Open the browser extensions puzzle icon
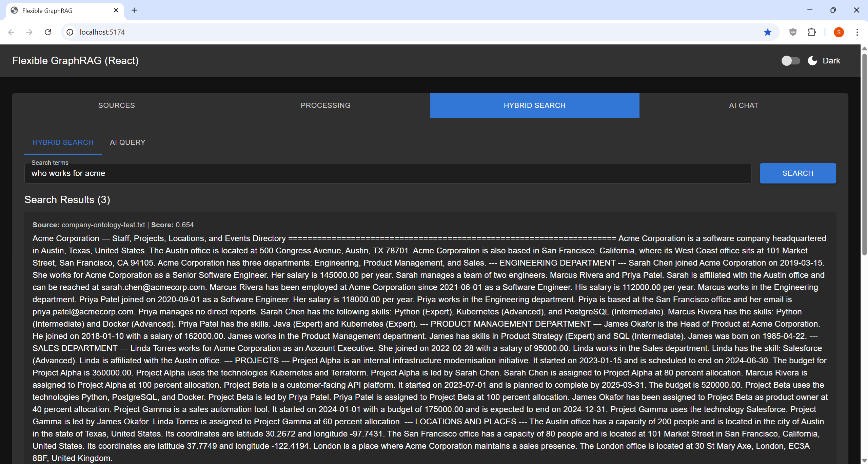Screen dimensions: 868x464 tap(812, 32)
